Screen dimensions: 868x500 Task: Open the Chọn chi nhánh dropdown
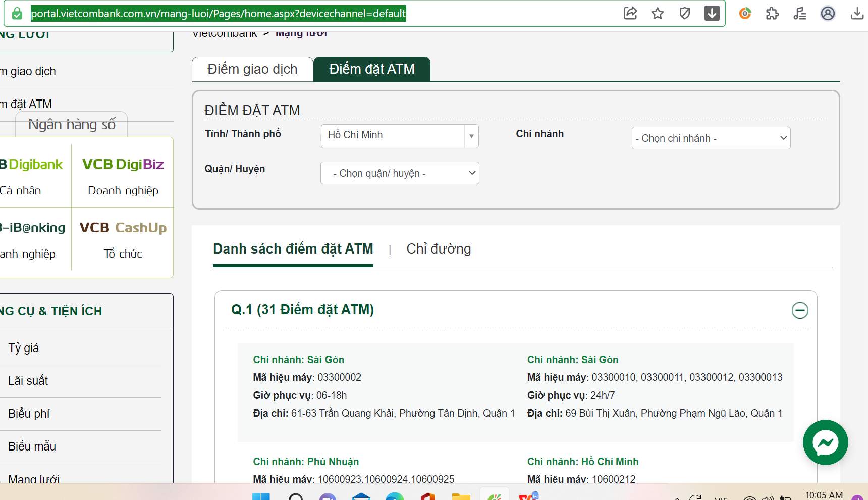coord(711,138)
